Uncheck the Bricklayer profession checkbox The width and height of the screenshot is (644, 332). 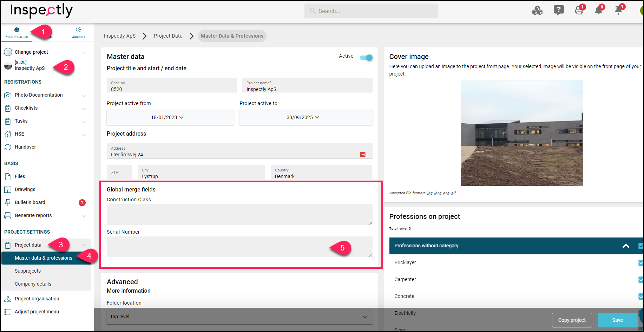(641, 263)
